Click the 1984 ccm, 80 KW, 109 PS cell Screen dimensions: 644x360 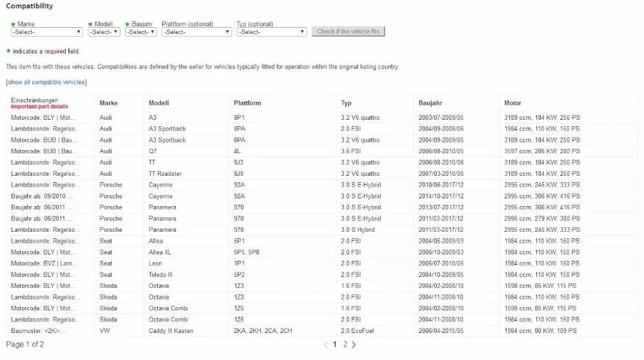pos(540,331)
